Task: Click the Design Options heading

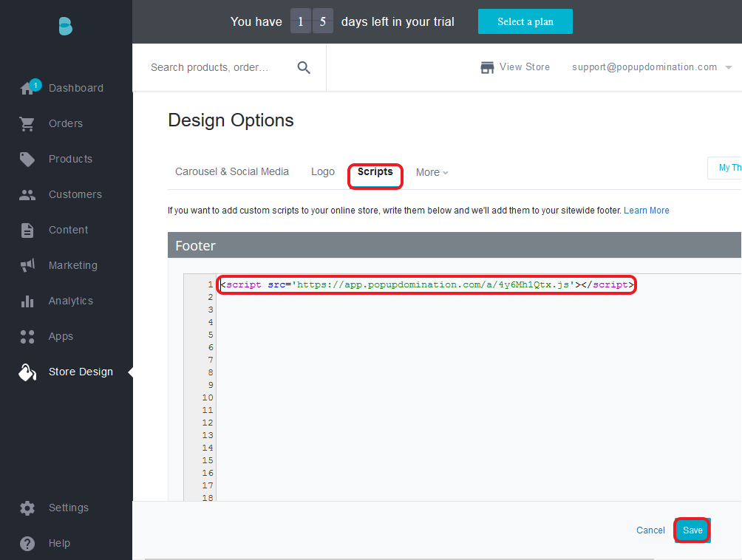Action: pyautogui.click(x=231, y=120)
